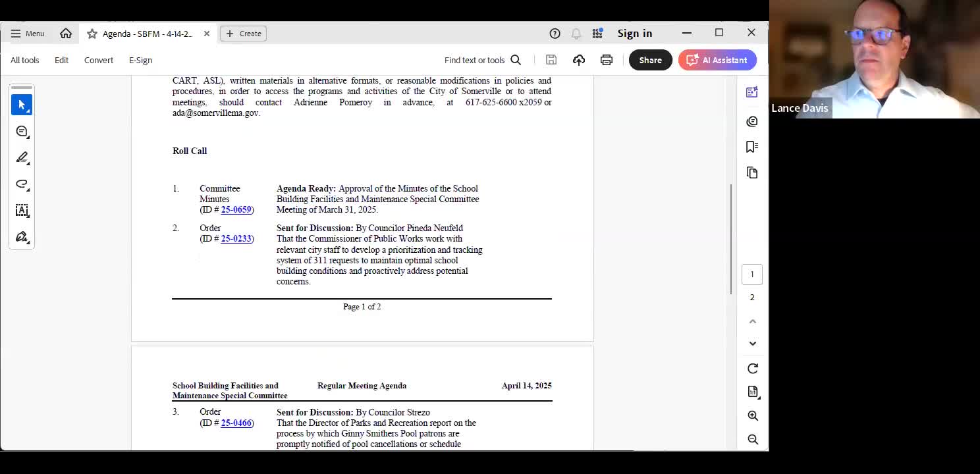Click Sign in
This screenshot has height=474, width=980.
click(634, 34)
